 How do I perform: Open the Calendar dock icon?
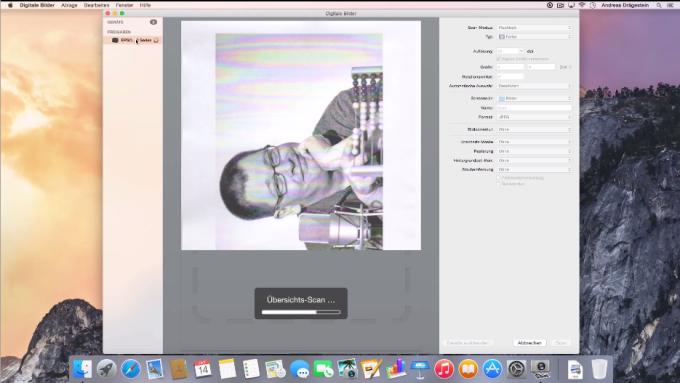pyautogui.click(x=203, y=369)
